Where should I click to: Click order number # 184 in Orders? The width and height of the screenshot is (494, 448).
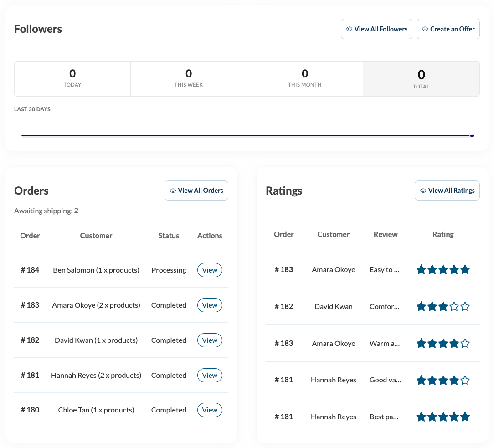point(30,270)
